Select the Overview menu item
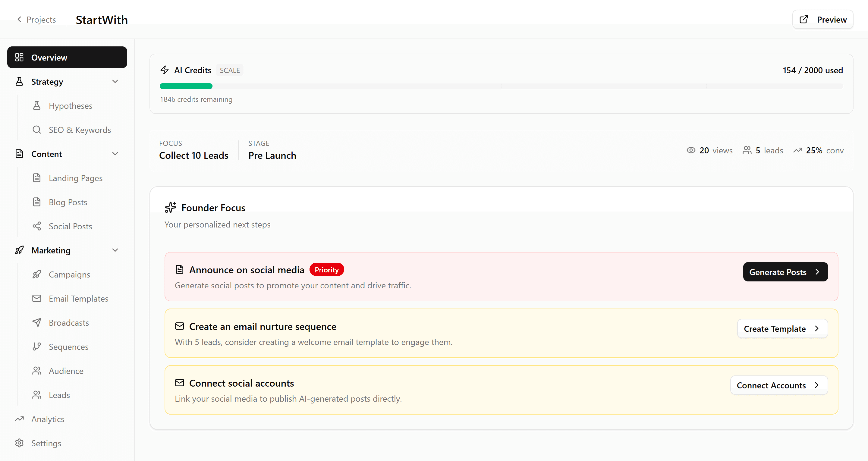Screen dimensions: 868x461 pos(67,58)
